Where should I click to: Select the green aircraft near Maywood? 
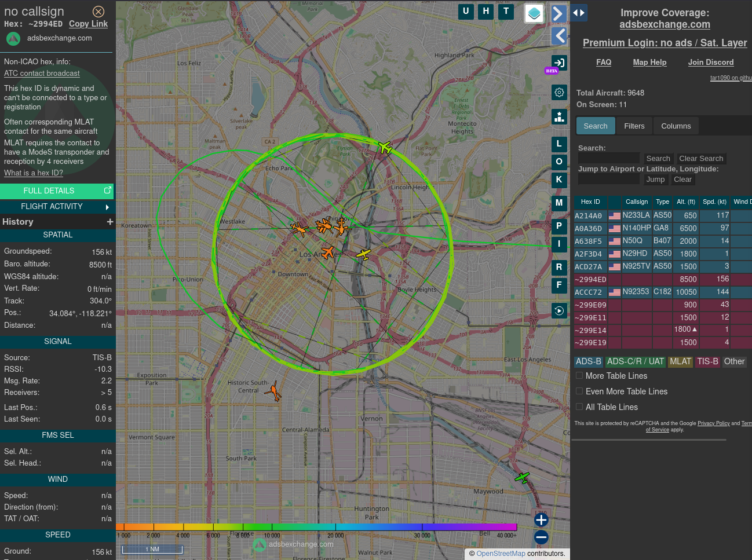click(523, 478)
